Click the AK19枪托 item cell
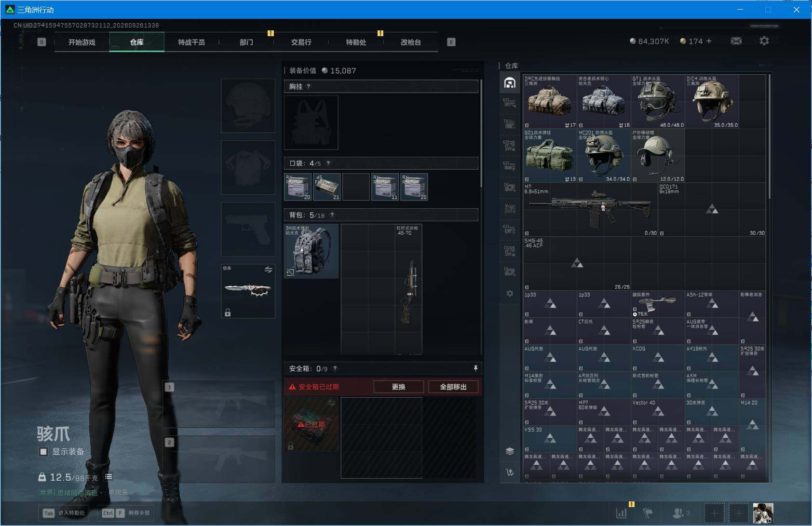 coord(712,358)
